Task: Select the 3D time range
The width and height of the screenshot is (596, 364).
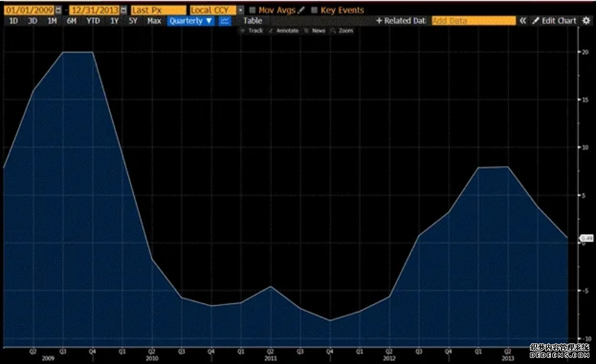Action: (33, 21)
